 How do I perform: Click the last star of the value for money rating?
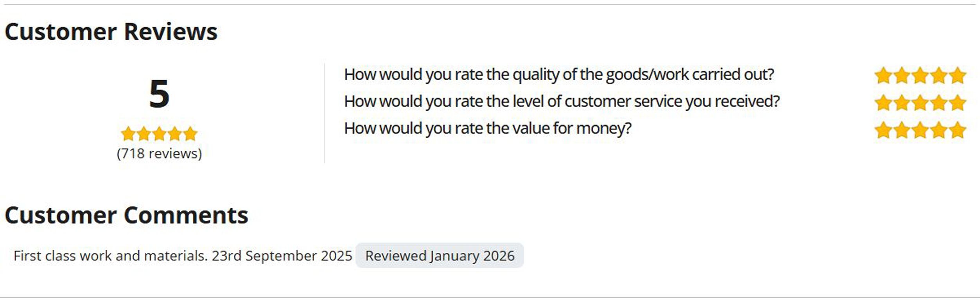pyautogui.click(x=958, y=130)
